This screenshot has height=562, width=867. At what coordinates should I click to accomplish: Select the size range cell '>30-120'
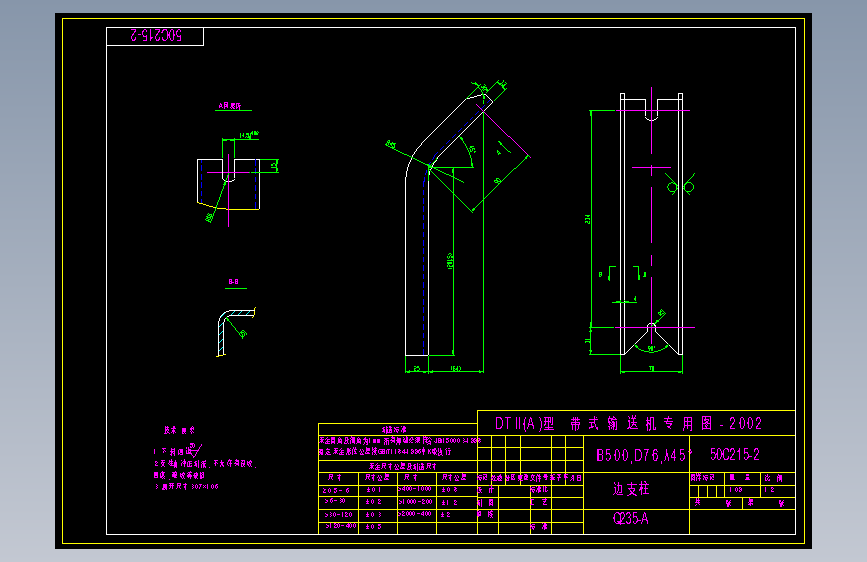point(338,514)
